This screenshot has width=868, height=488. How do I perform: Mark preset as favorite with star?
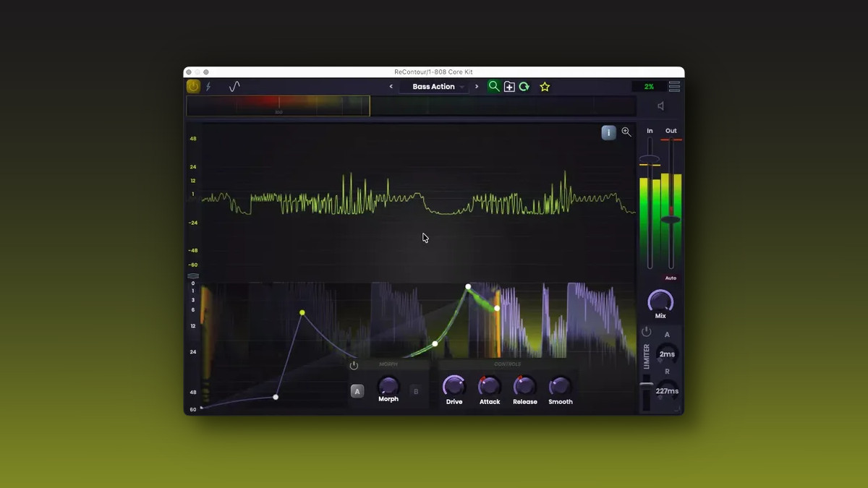point(545,87)
